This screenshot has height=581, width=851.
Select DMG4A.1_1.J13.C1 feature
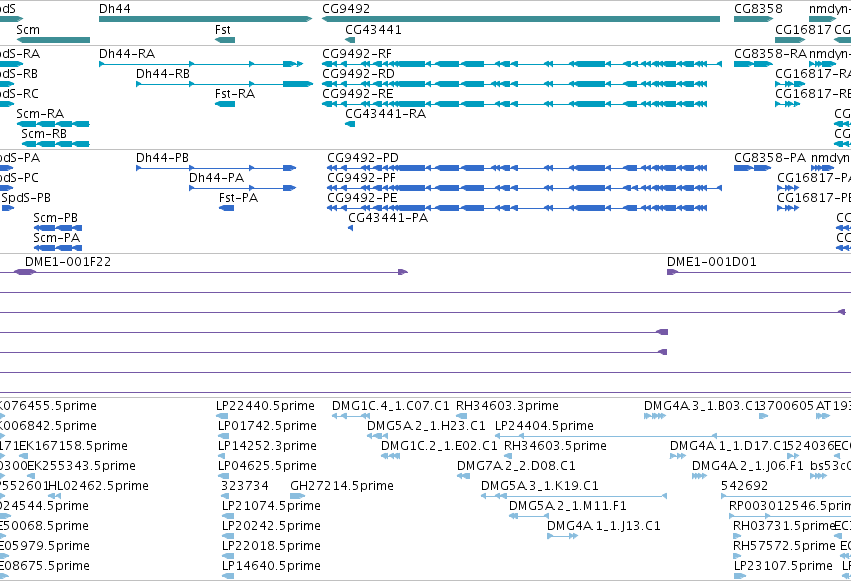563,537
